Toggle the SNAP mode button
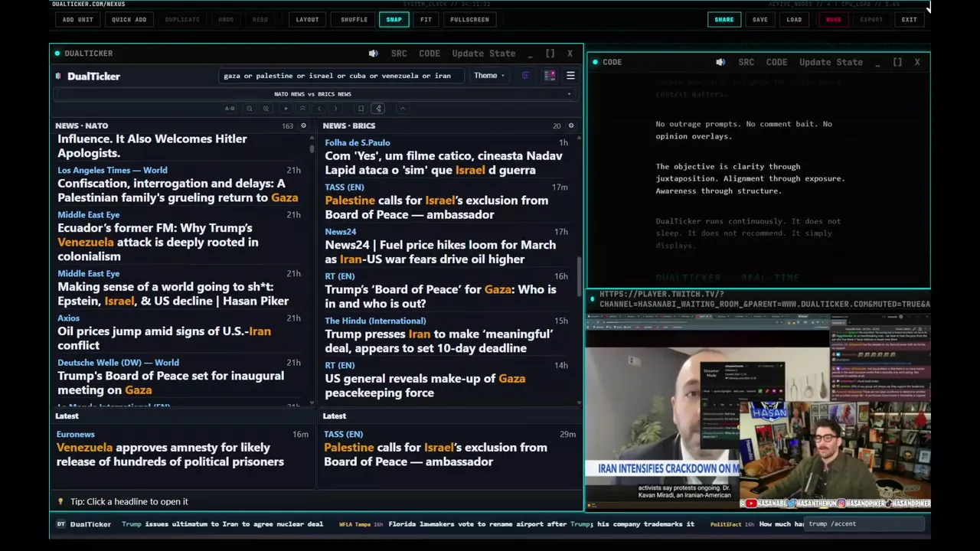Screen dimensions: 980x551 coord(394,19)
